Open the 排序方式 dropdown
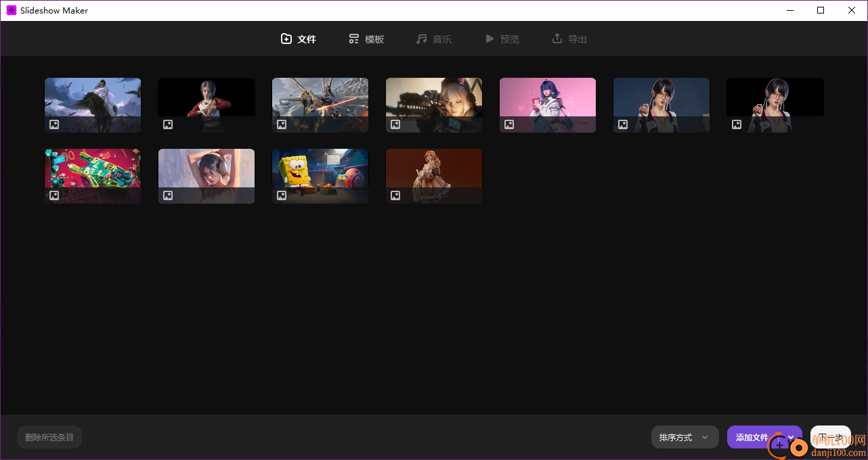The width and height of the screenshot is (868, 460). click(685, 437)
